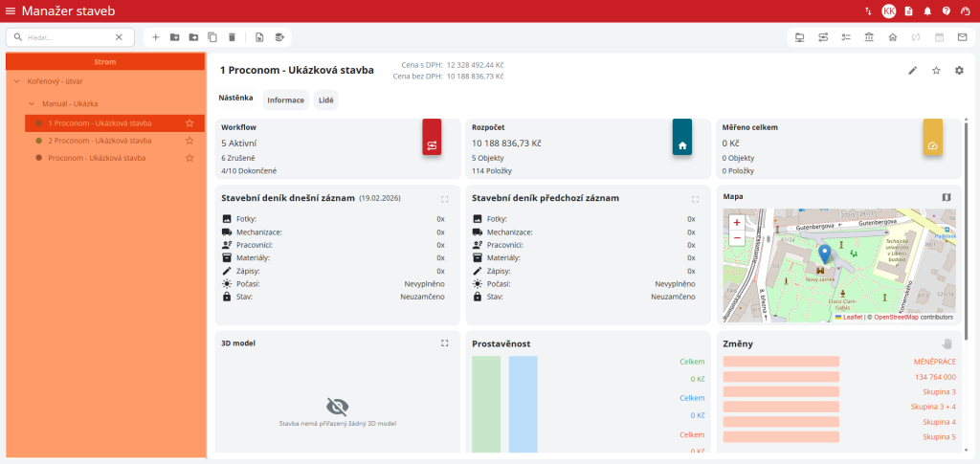The width and height of the screenshot is (980, 464).
Task: Toggle favorite star for 2 Proconom row
Action: (x=189, y=141)
